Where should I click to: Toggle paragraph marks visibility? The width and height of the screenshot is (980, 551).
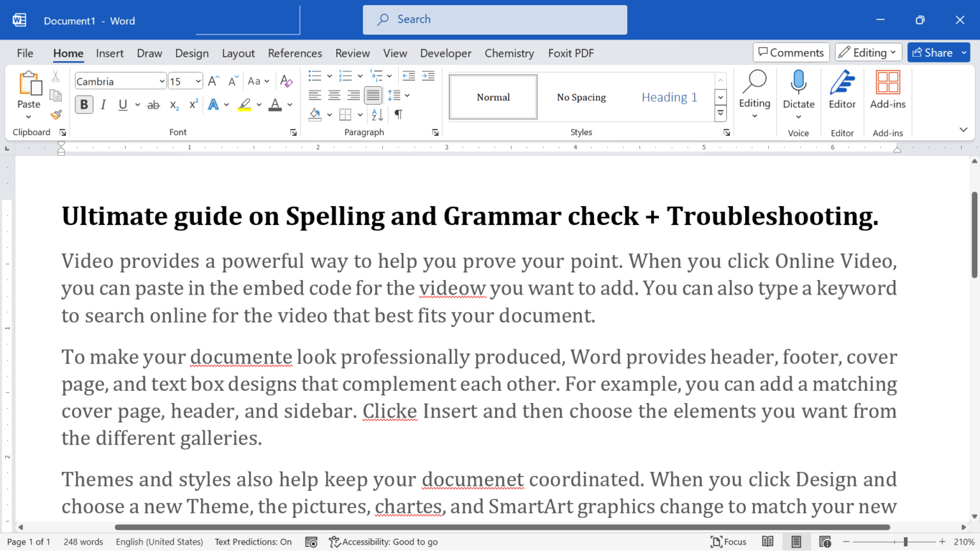(398, 114)
